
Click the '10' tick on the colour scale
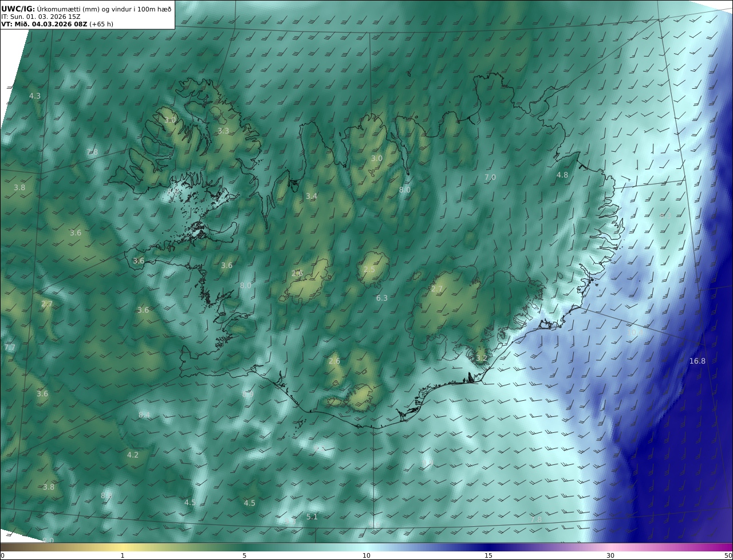[x=366, y=555]
